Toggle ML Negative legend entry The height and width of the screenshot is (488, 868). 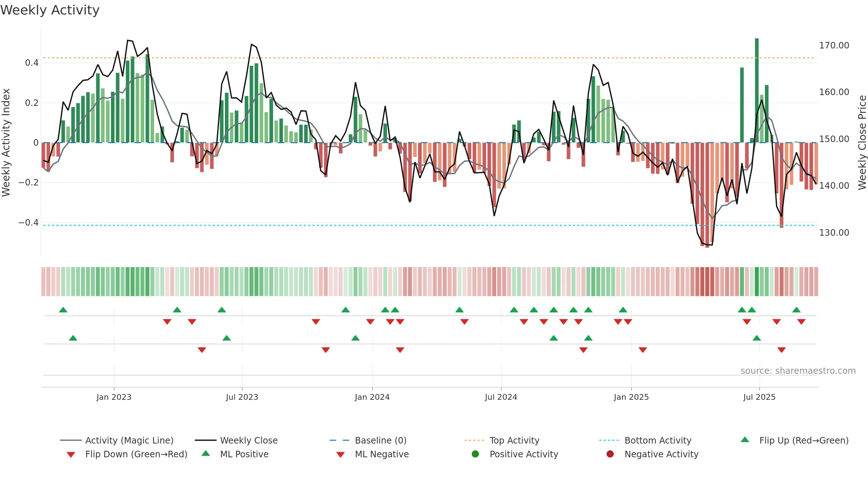click(x=373, y=454)
